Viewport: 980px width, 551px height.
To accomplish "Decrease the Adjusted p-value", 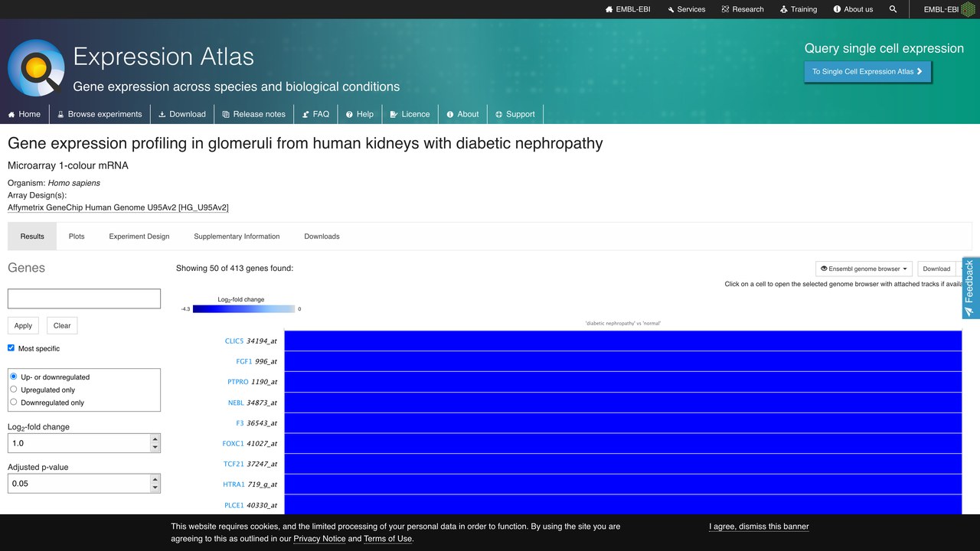I will [x=155, y=487].
